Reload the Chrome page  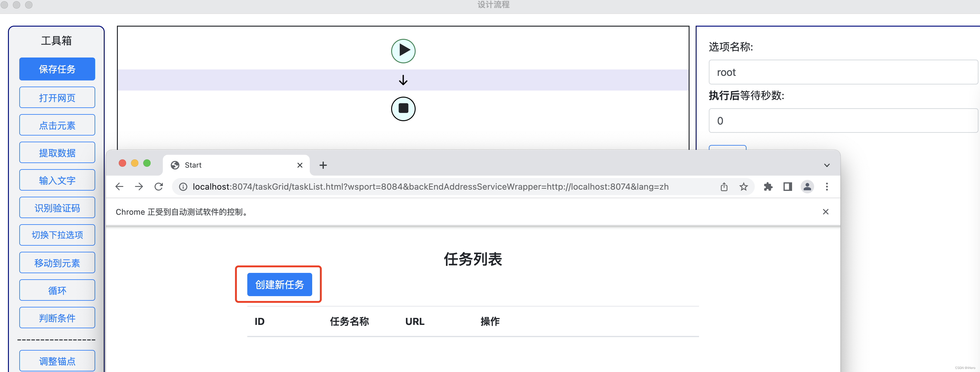pos(159,186)
